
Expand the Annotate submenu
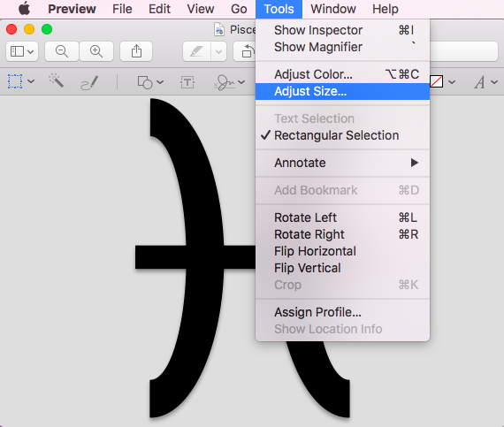pos(342,163)
